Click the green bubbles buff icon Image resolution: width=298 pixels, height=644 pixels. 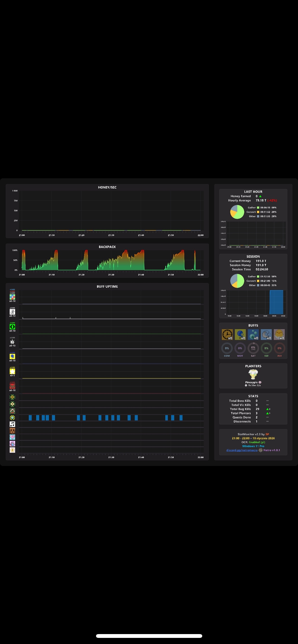coord(253,334)
